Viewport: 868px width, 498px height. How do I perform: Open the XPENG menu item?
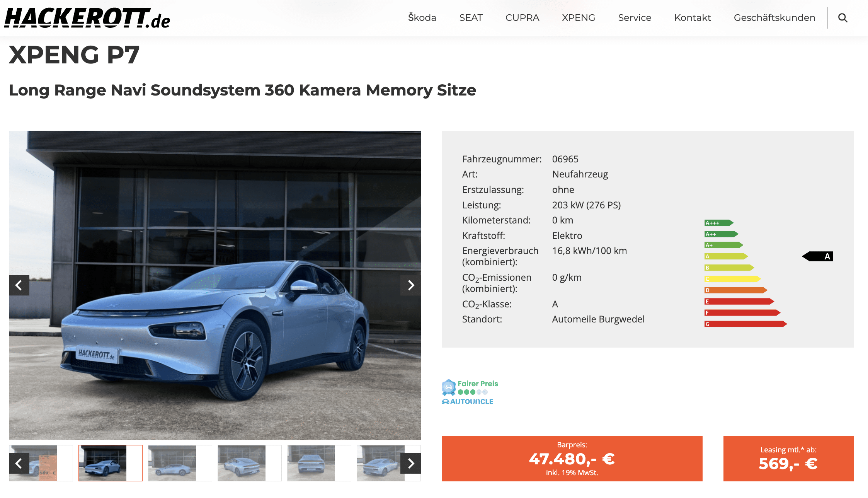point(579,18)
